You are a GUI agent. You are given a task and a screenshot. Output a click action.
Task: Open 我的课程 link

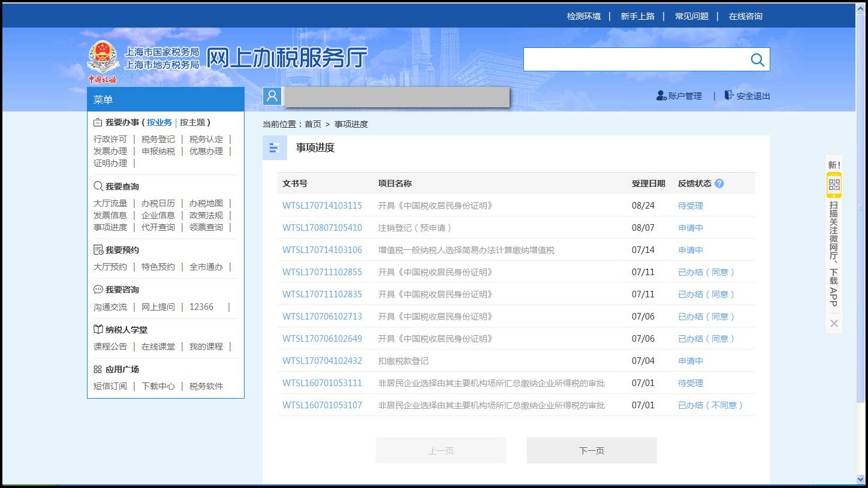(x=206, y=347)
